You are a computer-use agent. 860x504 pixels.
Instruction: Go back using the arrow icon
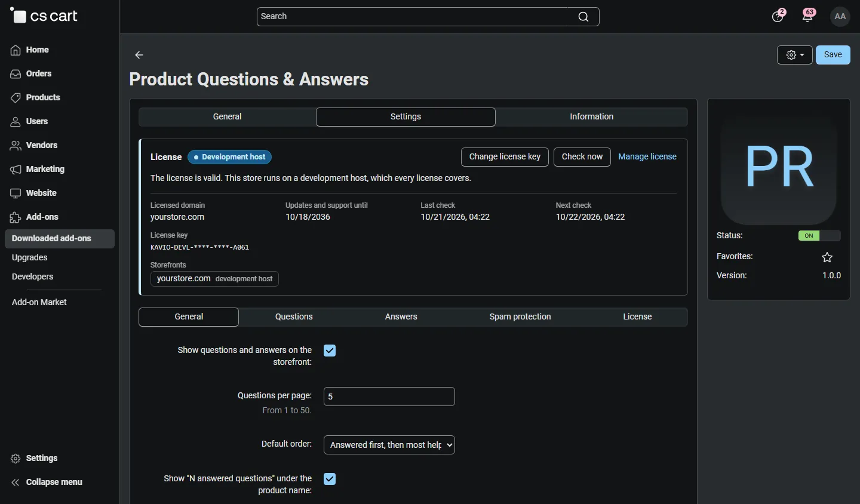click(139, 55)
